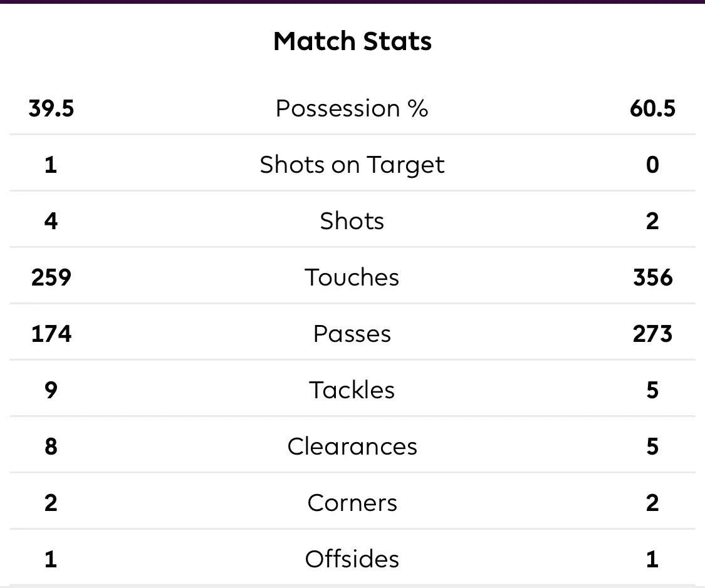Click the 39.5 possession value
This screenshot has height=588, width=705.
(x=51, y=108)
